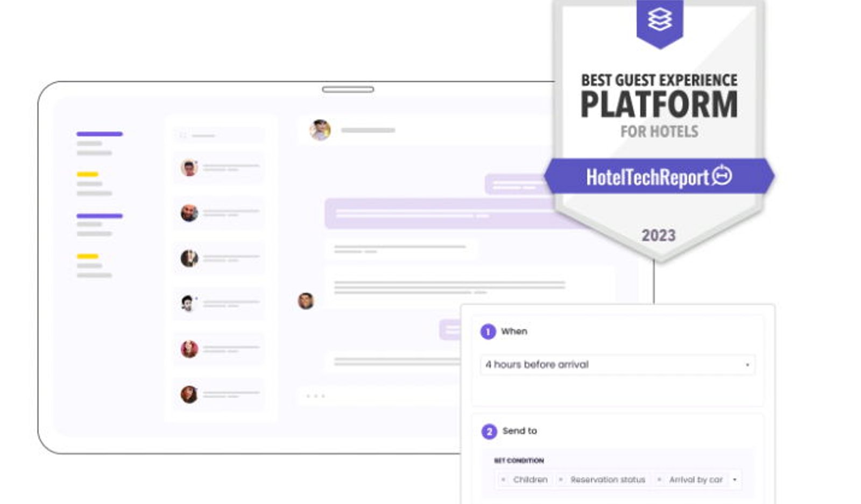The height and width of the screenshot is (504, 861).
Task: Click the "Send to" step label
Action: click(x=519, y=431)
